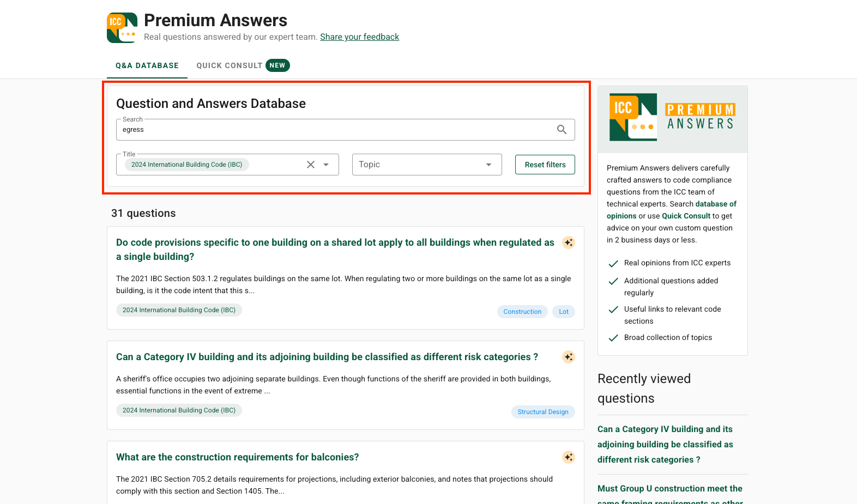
Task: Click the Structural Design topic tag
Action: 543,412
